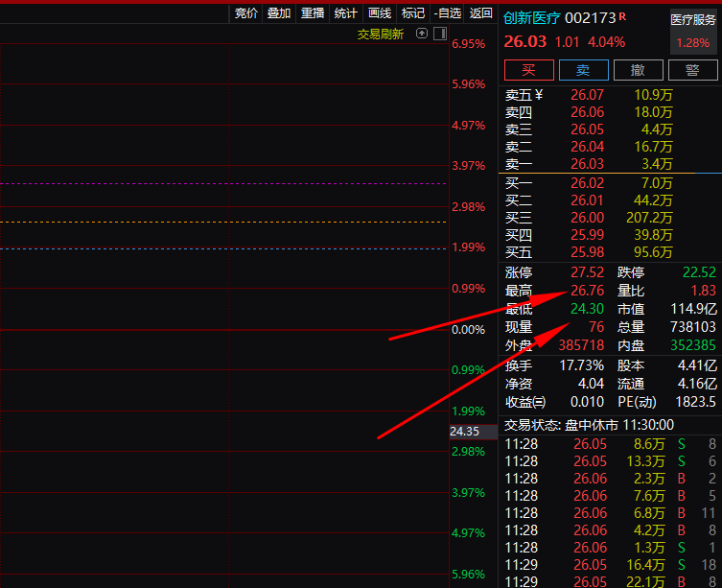The image size is (722, 588).
Task: Click the 总量 value 738103
Action: tap(693, 327)
